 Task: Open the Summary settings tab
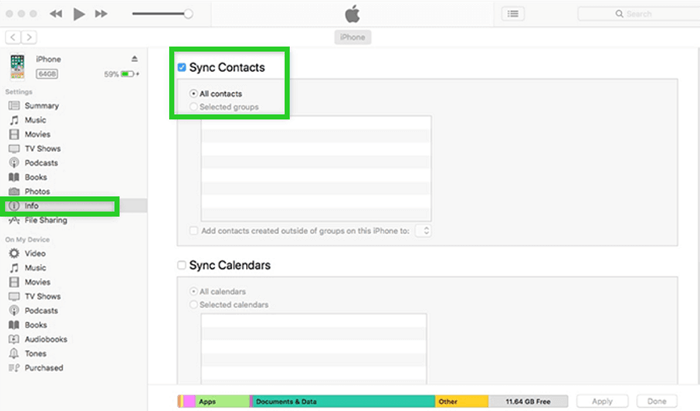(x=42, y=105)
